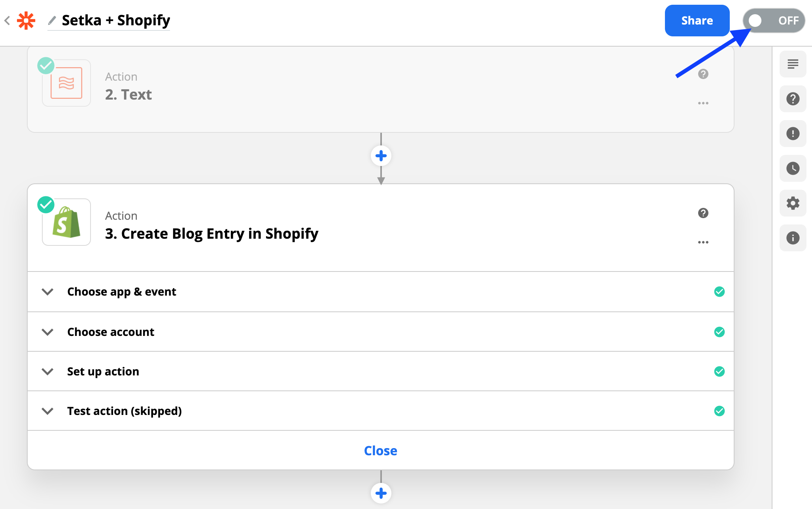Click the Share button

697,21
